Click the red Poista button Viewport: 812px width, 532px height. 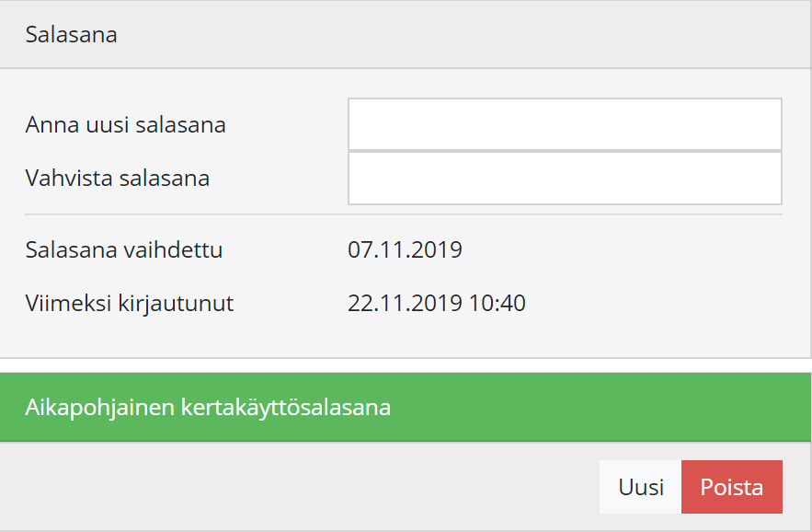coord(731,487)
